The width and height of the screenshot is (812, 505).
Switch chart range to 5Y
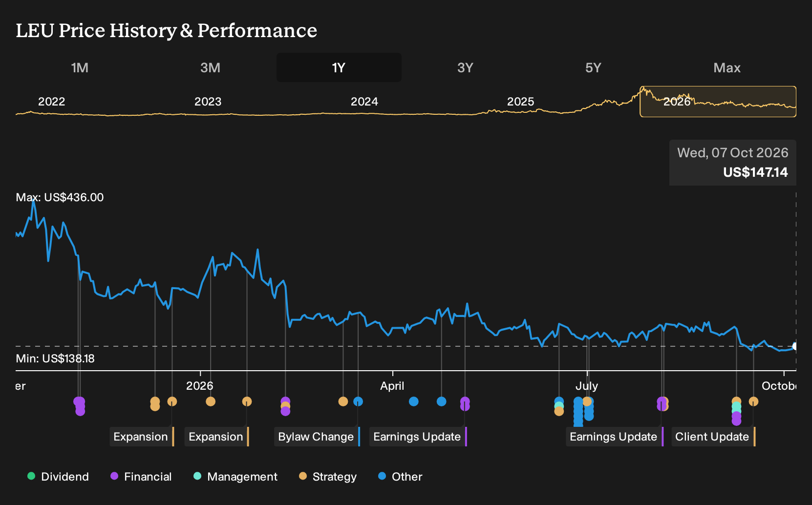click(593, 67)
